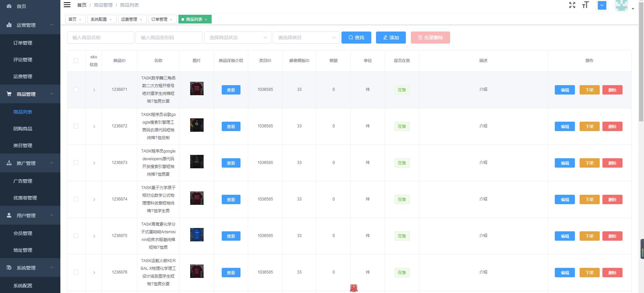Click the 添加 button
This screenshot has width=644, height=293.
point(391,38)
